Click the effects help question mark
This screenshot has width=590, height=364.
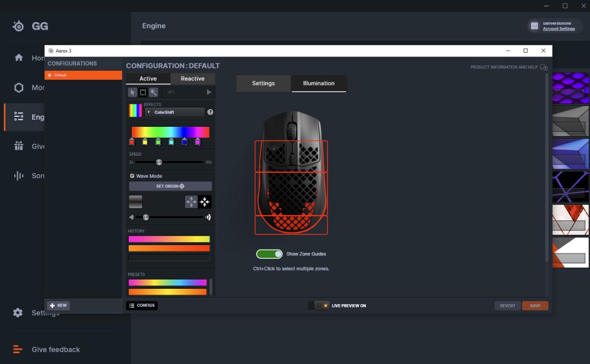point(210,112)
